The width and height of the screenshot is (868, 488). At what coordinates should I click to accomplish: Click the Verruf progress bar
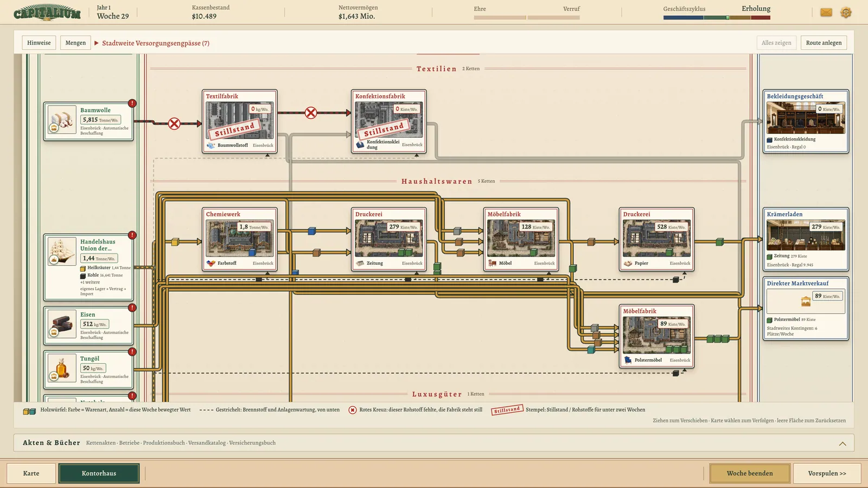point(553,17)
